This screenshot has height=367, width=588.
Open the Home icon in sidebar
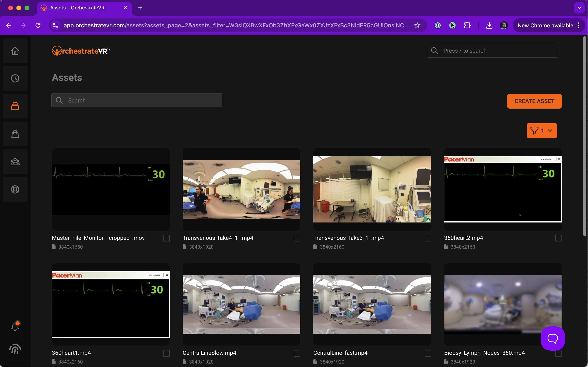[15, 51]
